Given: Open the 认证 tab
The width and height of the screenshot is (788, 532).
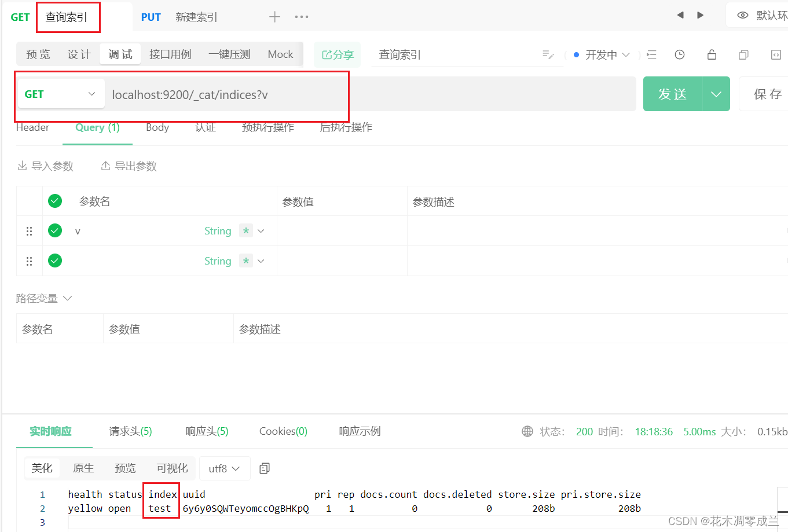Looking at the screenshot, I should click(x=206, y=127).
